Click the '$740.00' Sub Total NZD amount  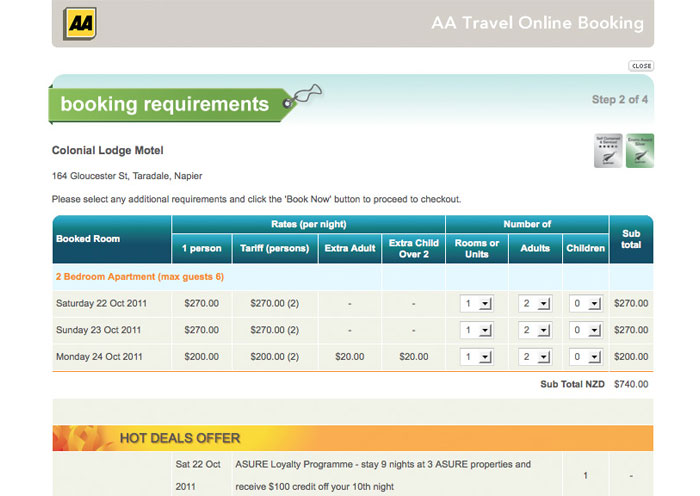[631, 384]
